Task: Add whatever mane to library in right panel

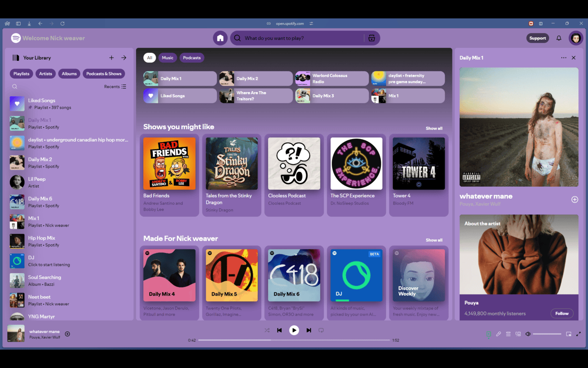Action: click(x=575, y=200)
